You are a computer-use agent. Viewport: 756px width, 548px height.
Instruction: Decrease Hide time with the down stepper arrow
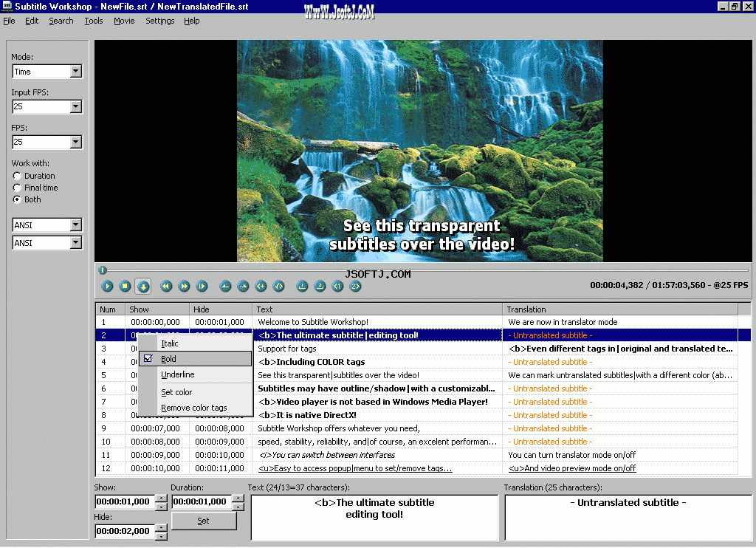pos(162,536)
